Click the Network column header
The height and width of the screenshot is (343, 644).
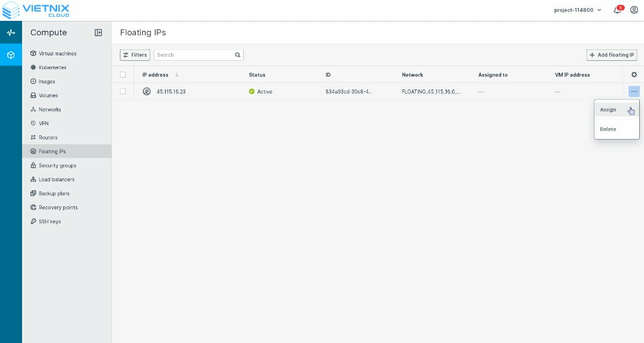(413, 75)
